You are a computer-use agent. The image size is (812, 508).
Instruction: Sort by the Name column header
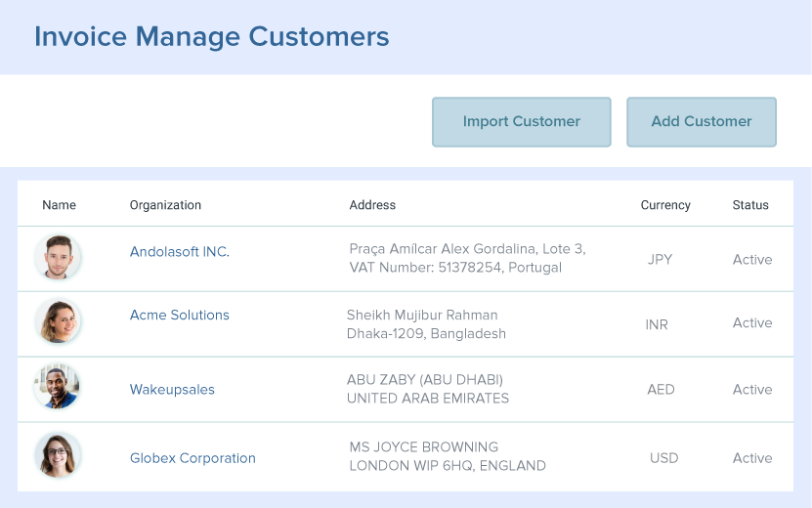point(59,205)
